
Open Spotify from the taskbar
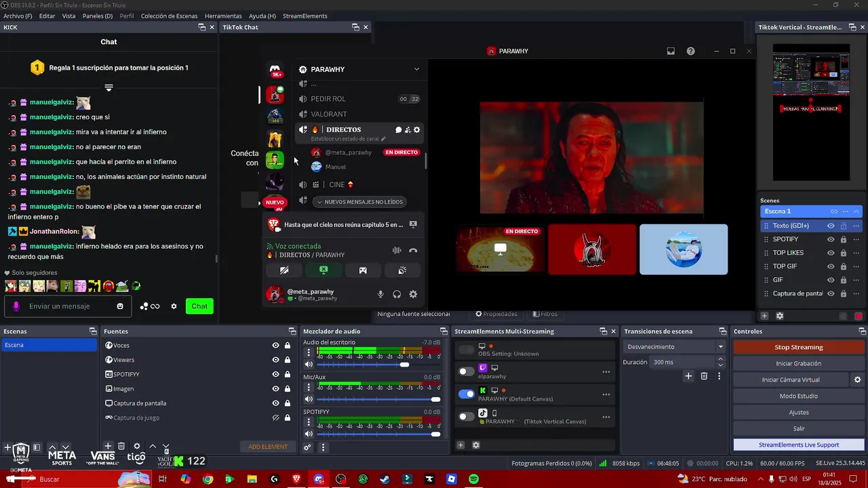(473, 479)
